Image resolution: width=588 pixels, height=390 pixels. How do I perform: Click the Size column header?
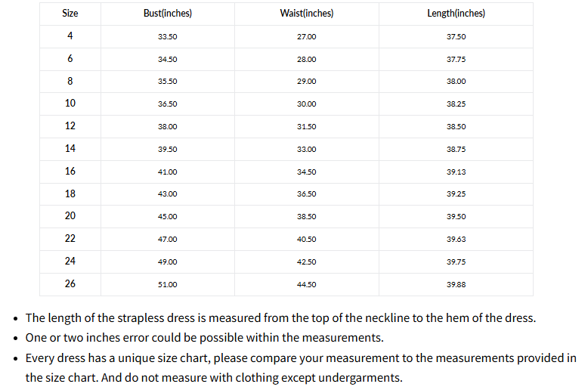pos(70,14)
